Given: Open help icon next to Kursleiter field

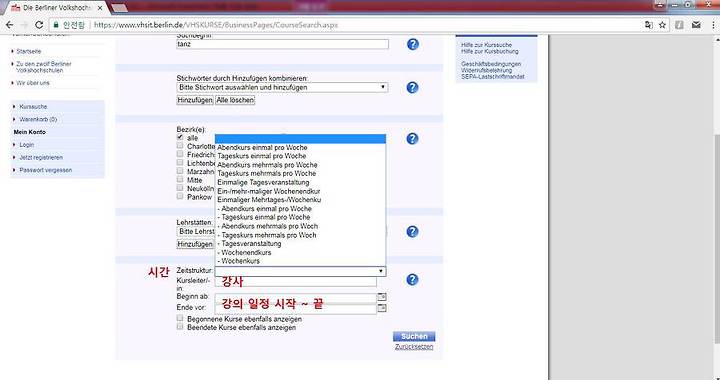Looking at the screenshot, I should click(413, 279).
